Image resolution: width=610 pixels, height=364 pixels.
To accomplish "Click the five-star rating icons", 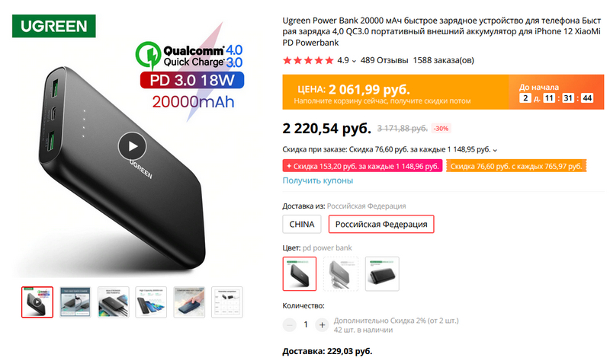I will tap(308, 61).
